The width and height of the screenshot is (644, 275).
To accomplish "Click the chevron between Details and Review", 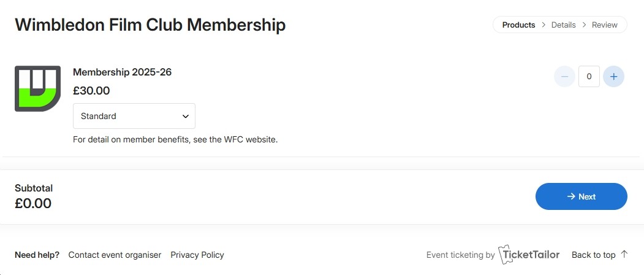I will (584, 25).
